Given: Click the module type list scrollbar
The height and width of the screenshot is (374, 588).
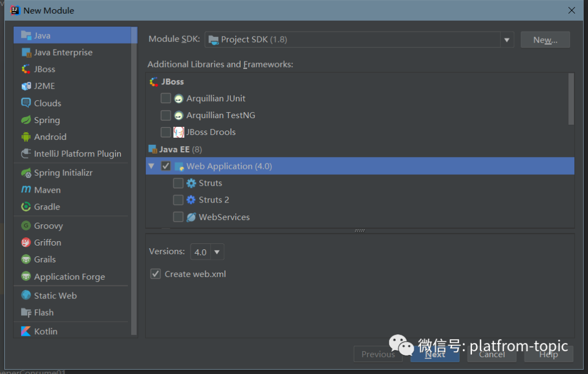Looking at the screenshot, I should tap(134, 181).
